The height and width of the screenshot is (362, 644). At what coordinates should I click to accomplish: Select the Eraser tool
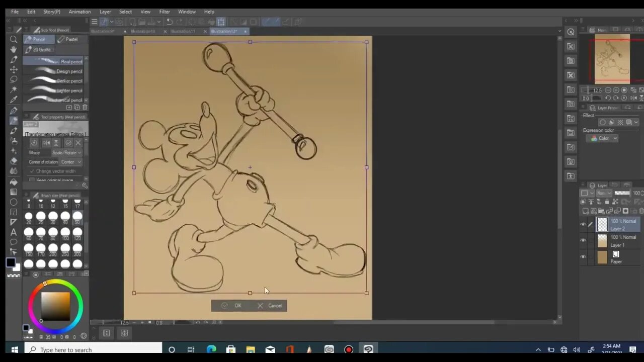pyautogui.click(x=14, y=161)
